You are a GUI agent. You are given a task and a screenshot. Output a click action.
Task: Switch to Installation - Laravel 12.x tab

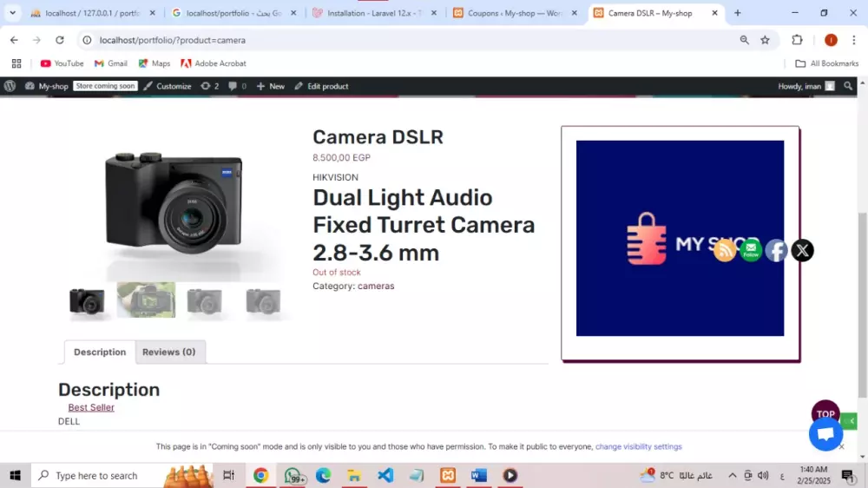pos(375,13)
